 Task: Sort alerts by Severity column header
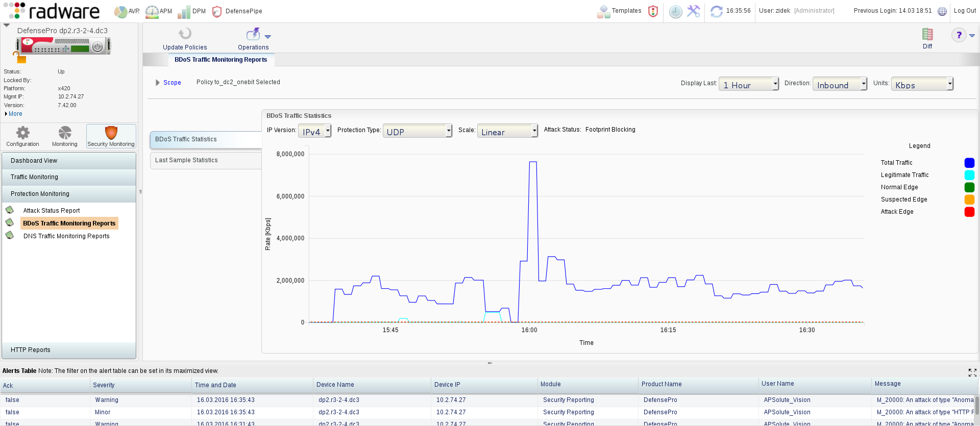[141, 385]
